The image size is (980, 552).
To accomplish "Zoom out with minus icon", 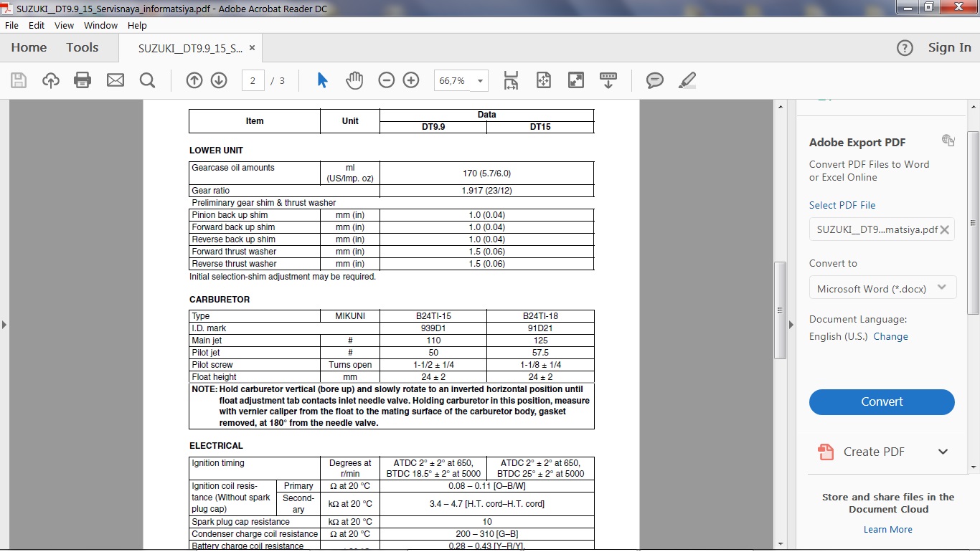I will 387,80.
